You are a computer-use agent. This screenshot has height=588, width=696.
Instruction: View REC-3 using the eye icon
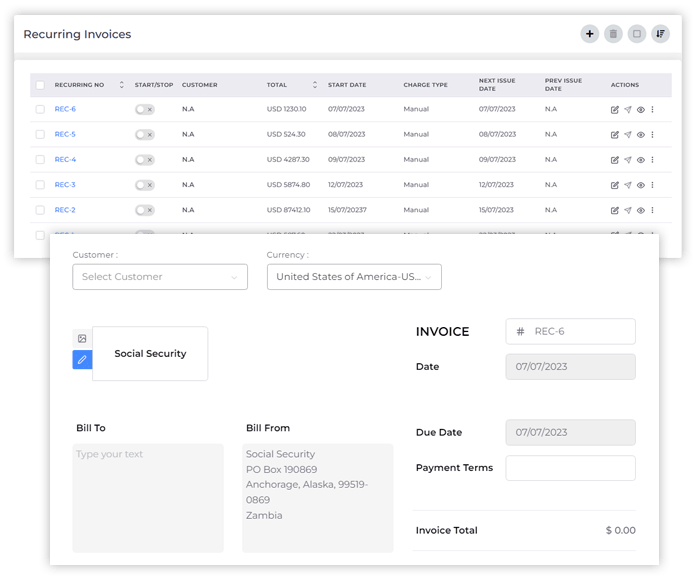(641, 185)
